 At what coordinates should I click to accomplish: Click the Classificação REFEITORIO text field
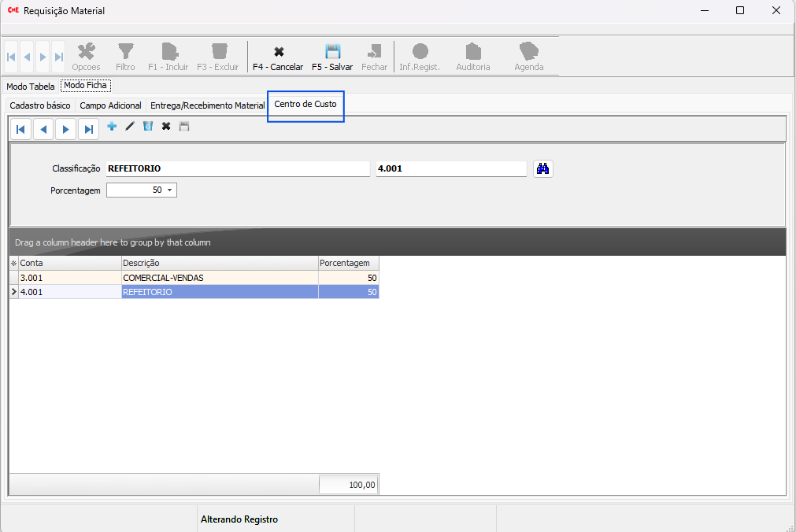coord(237,168)
